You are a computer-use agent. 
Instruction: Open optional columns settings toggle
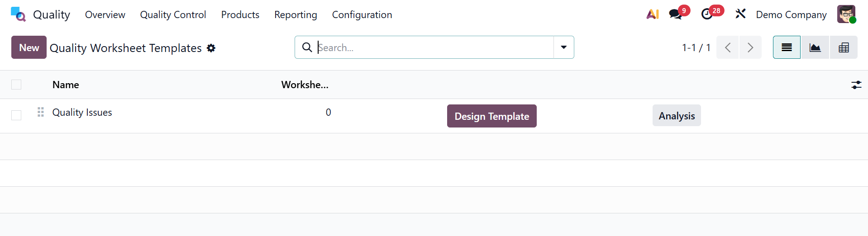pyautogui.click(x=856, y=85)
